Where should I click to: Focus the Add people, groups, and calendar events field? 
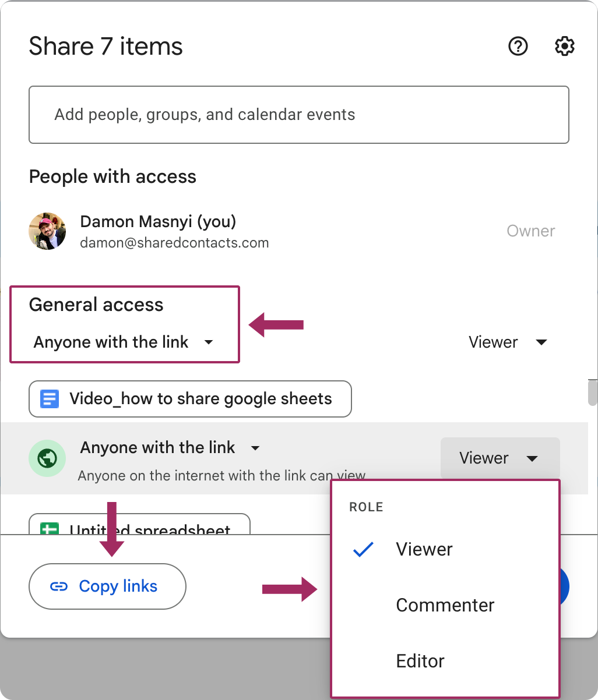(x=299, y=115)
